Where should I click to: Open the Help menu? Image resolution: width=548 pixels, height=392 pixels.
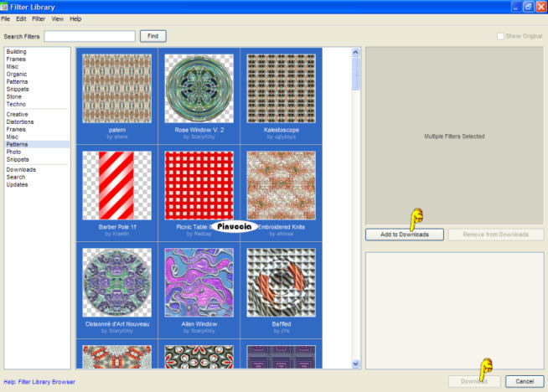click(x=75, y=19)
